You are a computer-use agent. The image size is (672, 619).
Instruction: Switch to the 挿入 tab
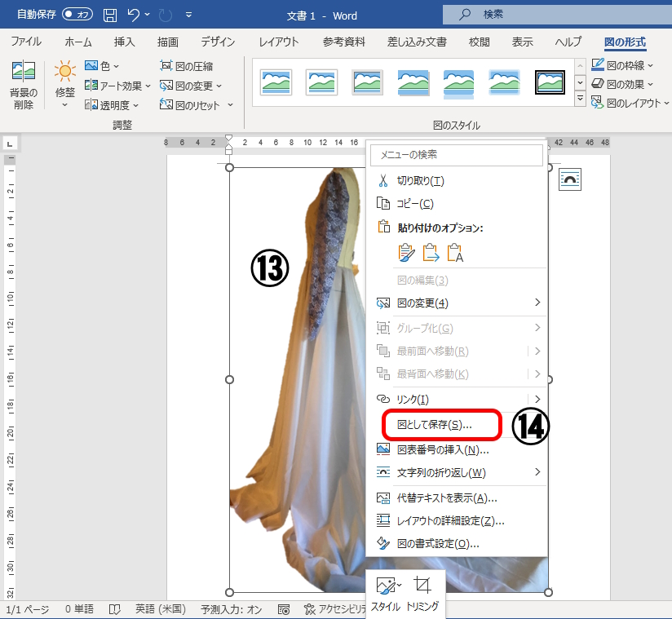coord(125,42)
